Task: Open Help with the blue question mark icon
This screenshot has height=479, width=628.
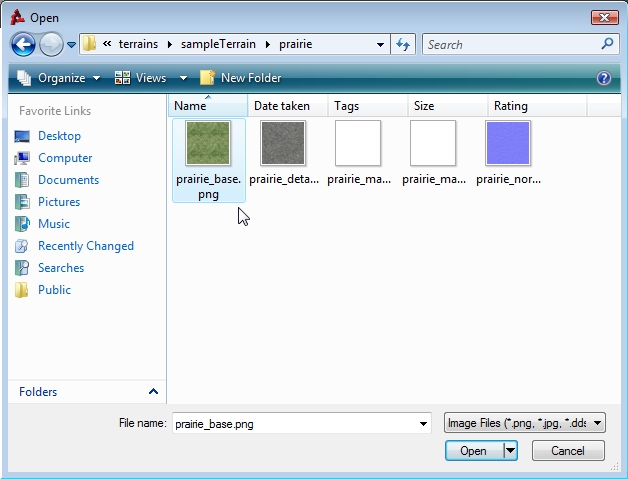Action: click(604, 78)
